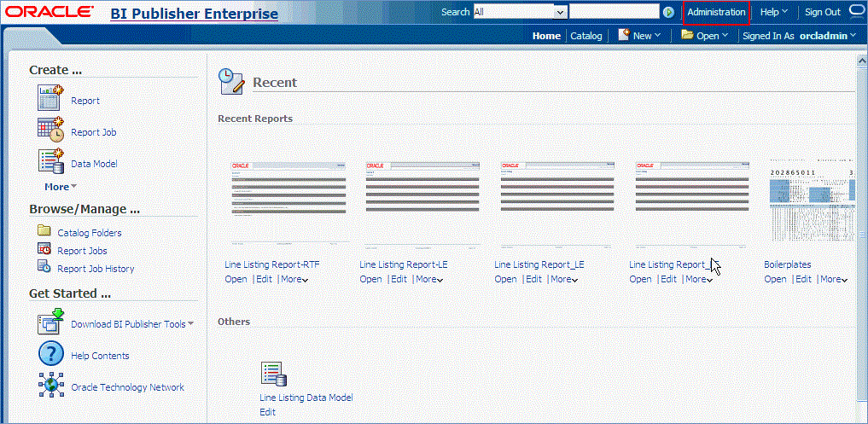Click the Line Listing Data Model link

[x=306, y=398]
